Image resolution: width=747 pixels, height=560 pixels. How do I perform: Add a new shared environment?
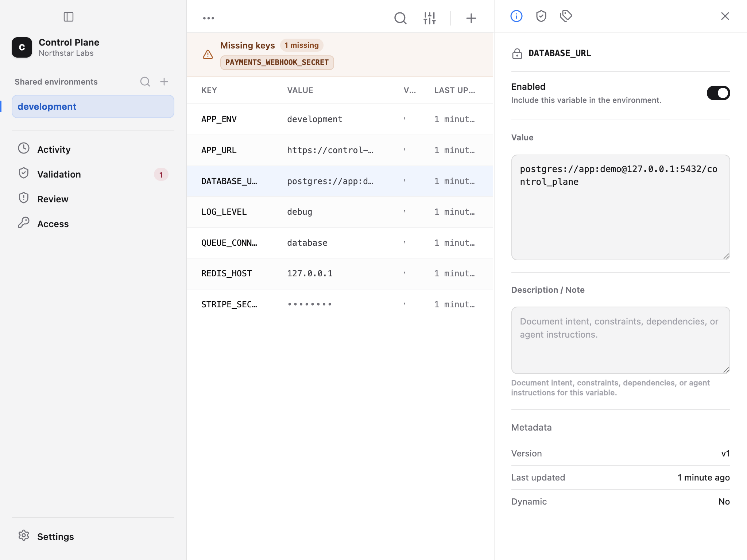tap(164, 82)
